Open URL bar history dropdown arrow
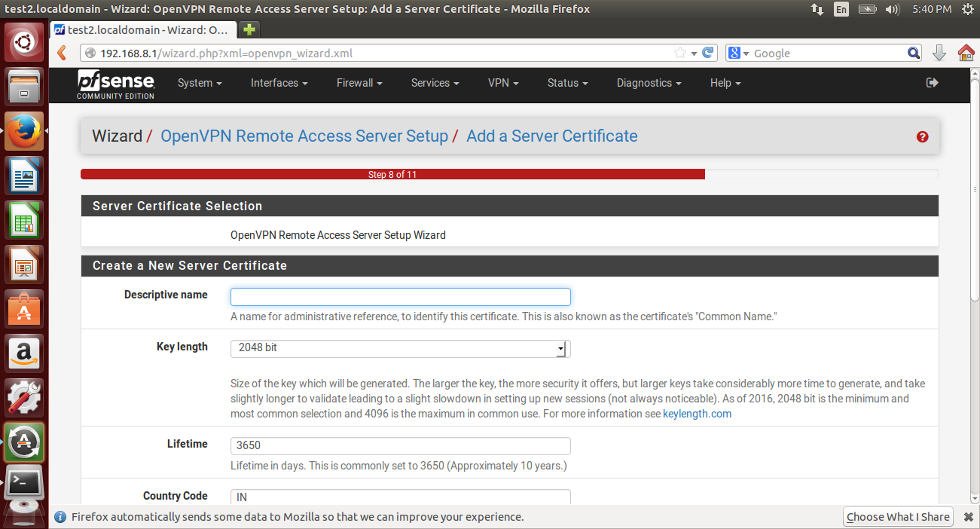 [694, 54]
